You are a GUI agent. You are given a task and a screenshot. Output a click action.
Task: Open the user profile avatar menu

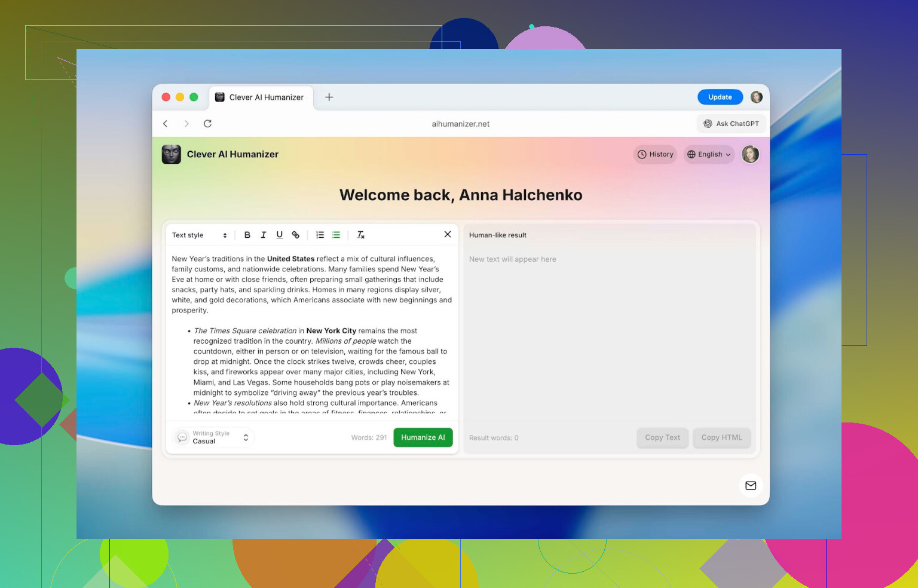point(750,154)
